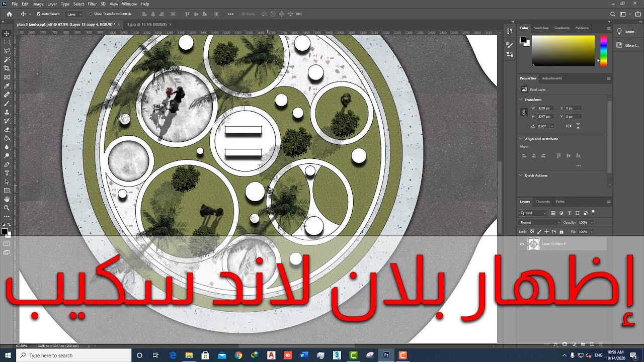Open the Select menu
The image size is (644, 362).
78,4
